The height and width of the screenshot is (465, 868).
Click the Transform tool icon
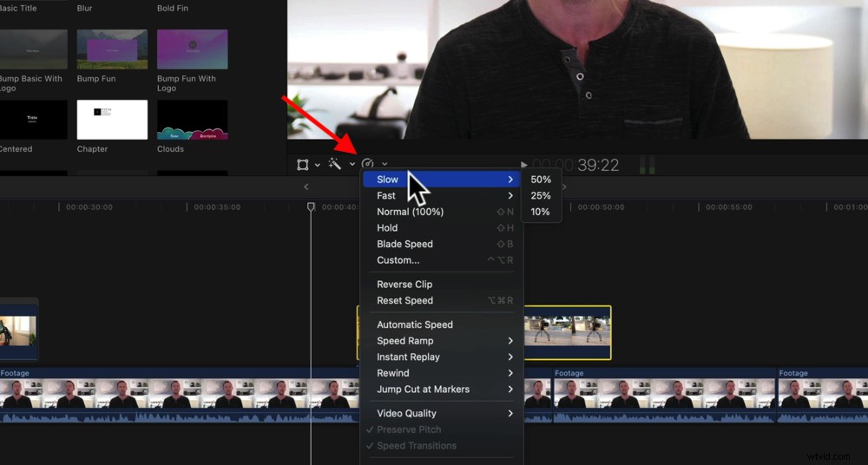pos(302,165)
